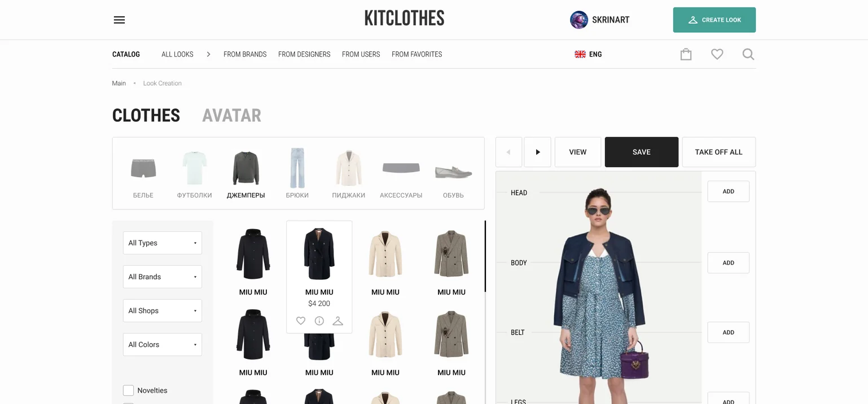Click Add button for Body
This screenshot has width=868, height=404.
click(x=729, y=263)
